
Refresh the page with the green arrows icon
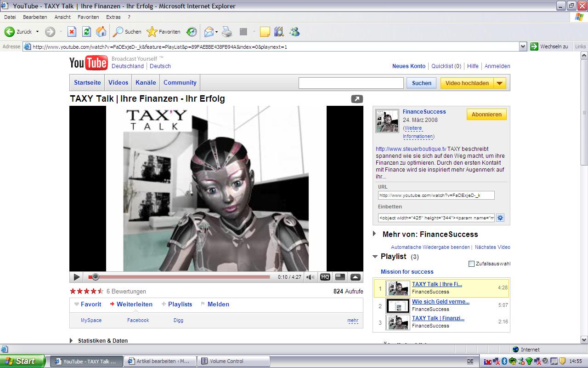coord(86,32)
